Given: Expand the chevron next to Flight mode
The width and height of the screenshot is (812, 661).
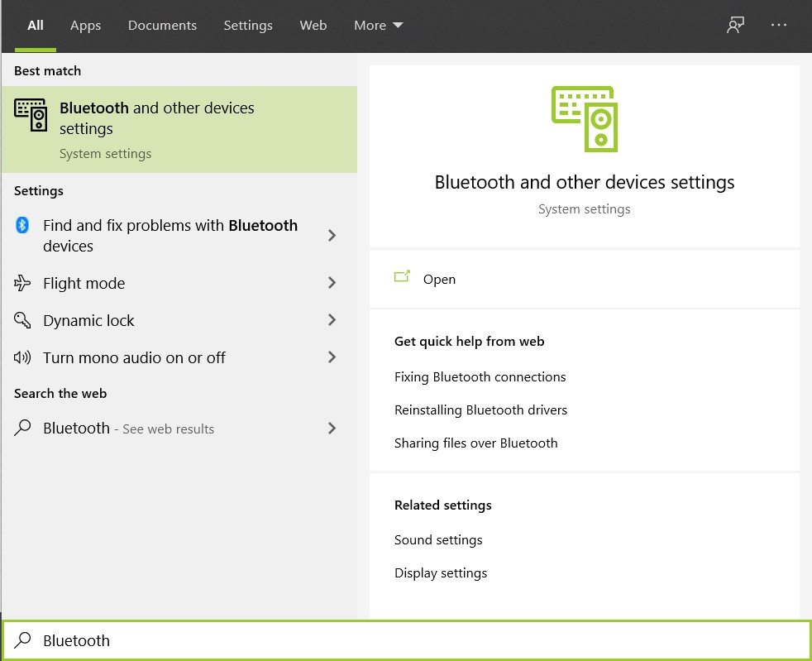Looking at the screenshot, I should point(332,283).
